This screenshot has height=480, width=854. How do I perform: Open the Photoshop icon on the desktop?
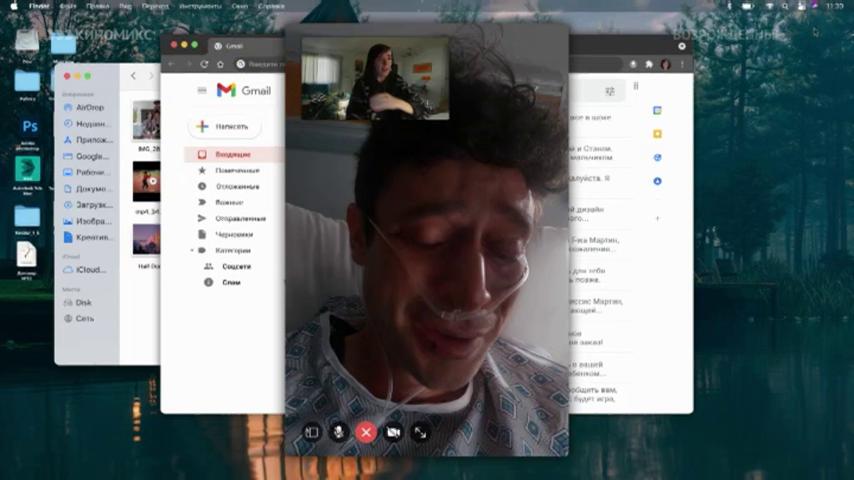29,127
